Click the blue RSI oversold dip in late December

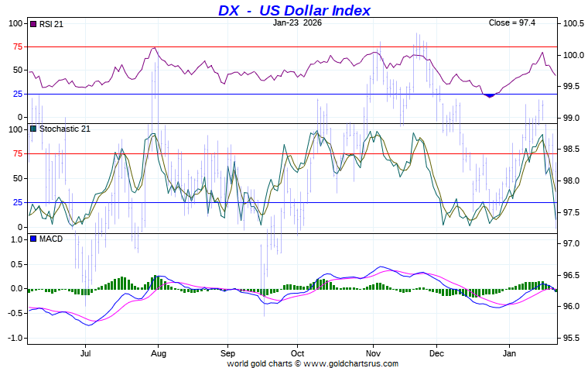pos(489,95)
